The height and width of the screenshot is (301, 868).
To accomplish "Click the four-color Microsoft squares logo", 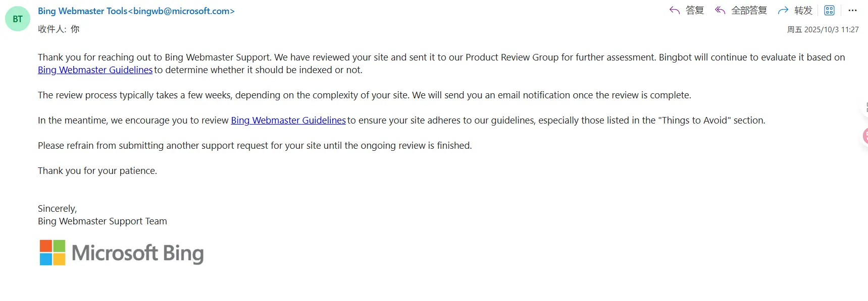I will tap(53, 253).
